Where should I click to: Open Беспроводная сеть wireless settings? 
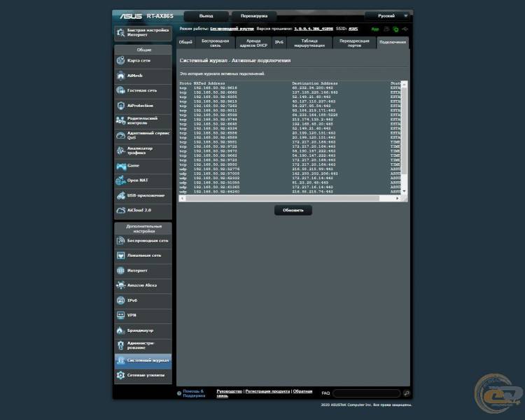pos(143,241)
